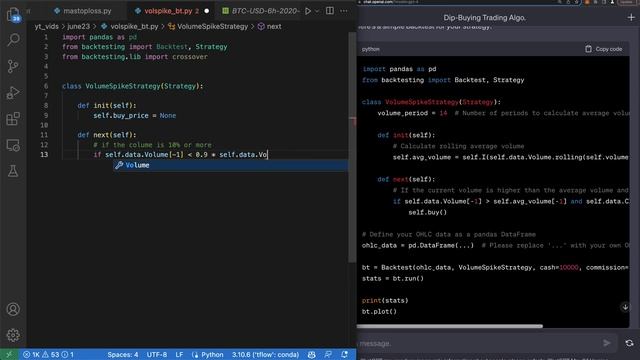Screen dimensions: 640x360
Task: Click the editor vertical scrollbar
Action: coord(352,147)
